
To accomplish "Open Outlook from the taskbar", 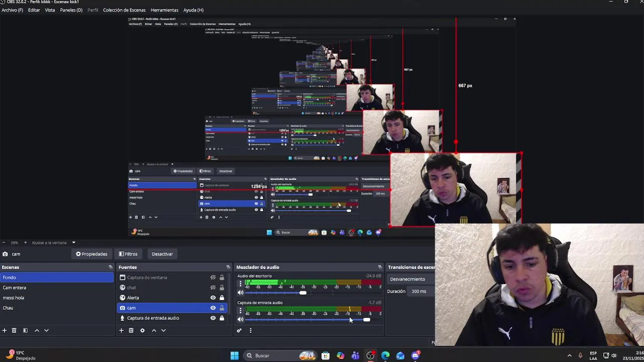I will (400, 355).
